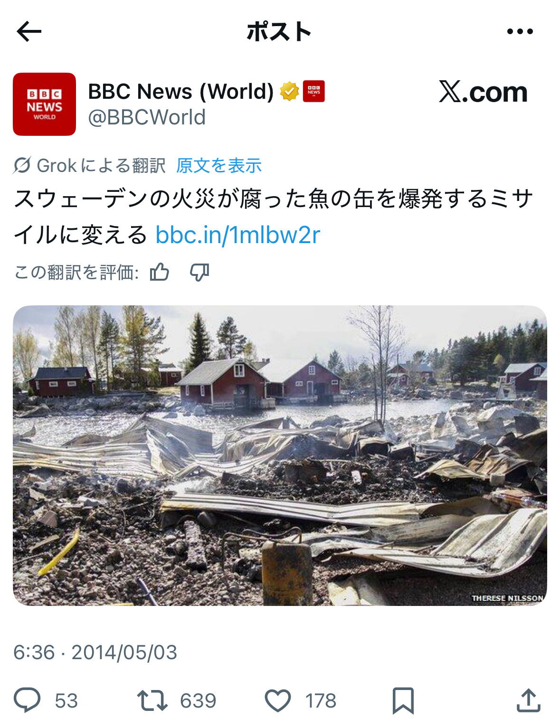Tap the back arrow icon
The height and width of the screenshot is (728, 560).
click(x=29, y=32)
